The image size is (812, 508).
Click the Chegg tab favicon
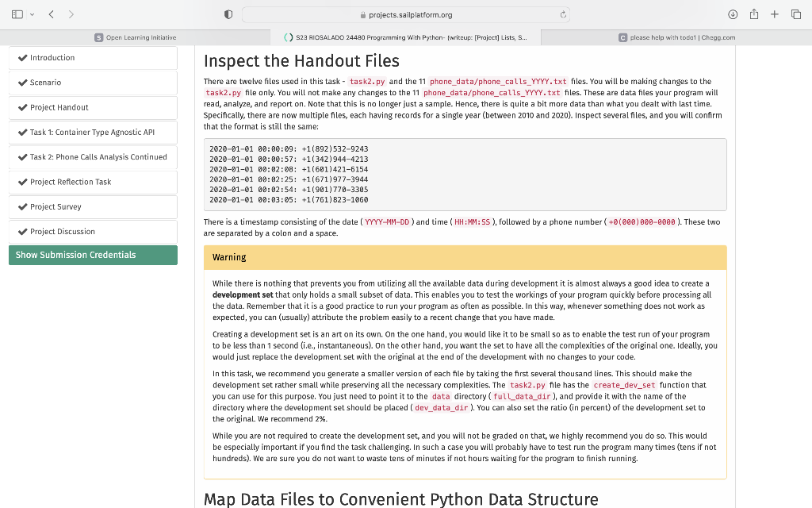(623, 37)
